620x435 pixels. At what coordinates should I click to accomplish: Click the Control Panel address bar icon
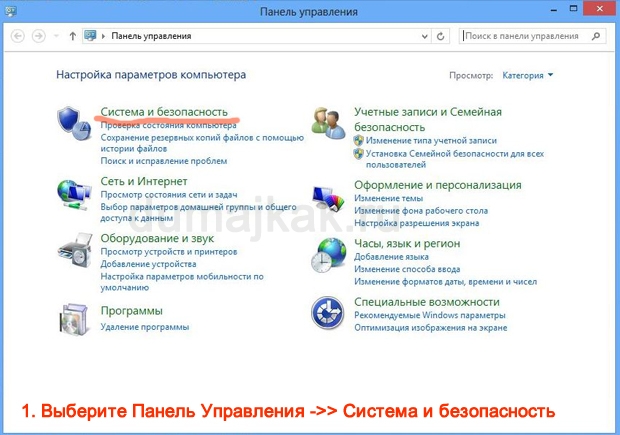[90, 36]
